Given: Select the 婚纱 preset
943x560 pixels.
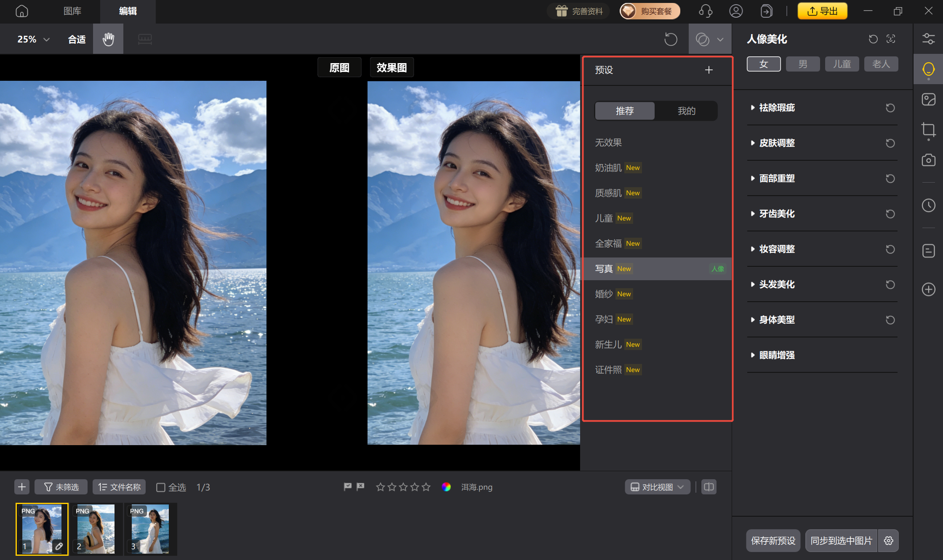Looking at the screenshot, I should coord(604,294).
